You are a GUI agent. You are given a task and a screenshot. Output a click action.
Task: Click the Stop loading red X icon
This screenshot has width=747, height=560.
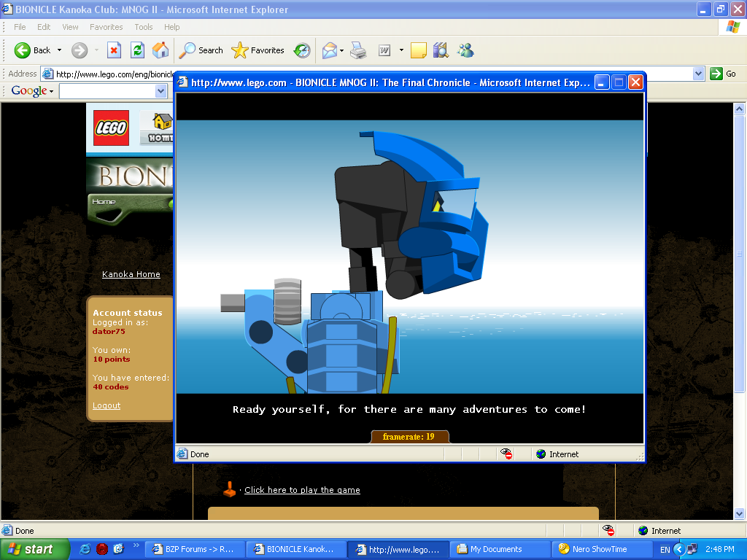coord(114,50)
